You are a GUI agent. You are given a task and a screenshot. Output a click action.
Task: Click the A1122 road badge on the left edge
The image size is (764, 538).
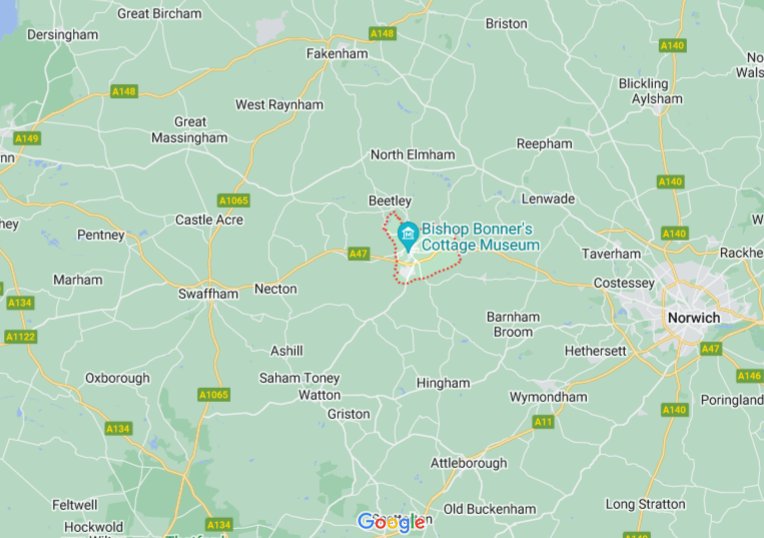pos(20,337)
